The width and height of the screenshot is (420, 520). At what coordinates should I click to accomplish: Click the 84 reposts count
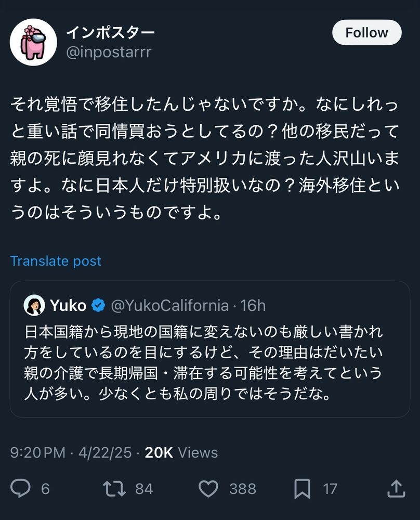144,489
